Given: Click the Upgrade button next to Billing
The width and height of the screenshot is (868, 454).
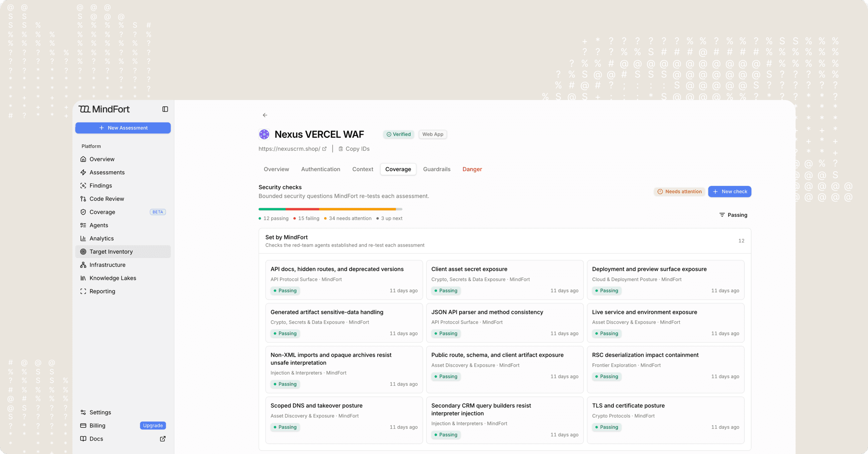Looking at the screenshot, I should [x=153, y=426].
